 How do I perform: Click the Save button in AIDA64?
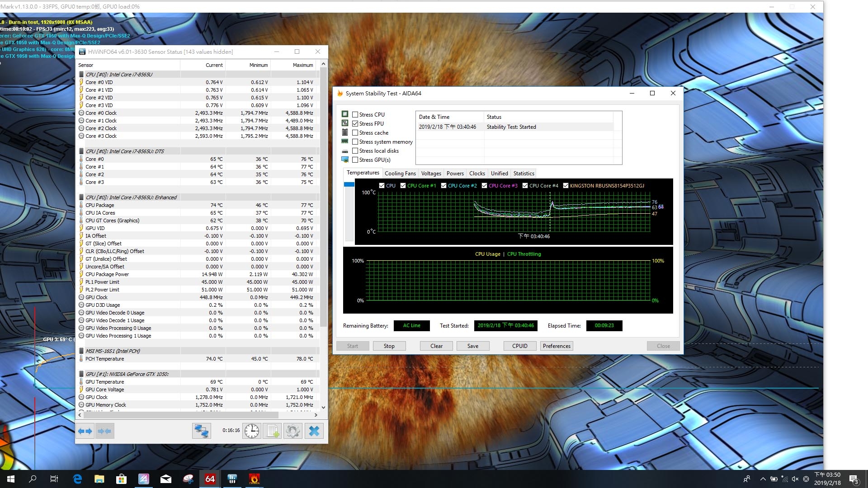(x=473, y=346)
